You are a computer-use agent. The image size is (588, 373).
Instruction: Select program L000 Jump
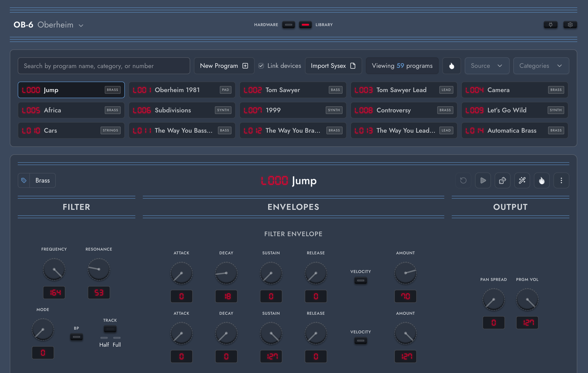[x=71, y=90]
